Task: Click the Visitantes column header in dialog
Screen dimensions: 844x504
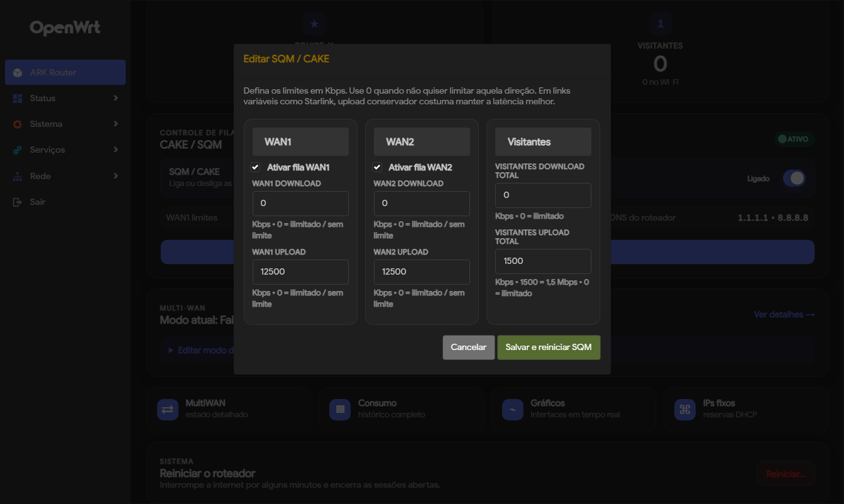Action: [x=543, y=142]
